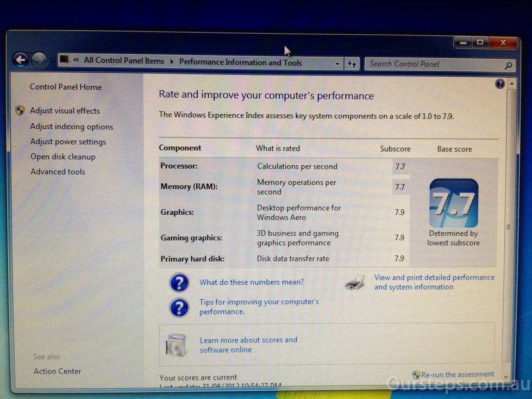
Task: Re-run the assessment
Action: (458, 375)
